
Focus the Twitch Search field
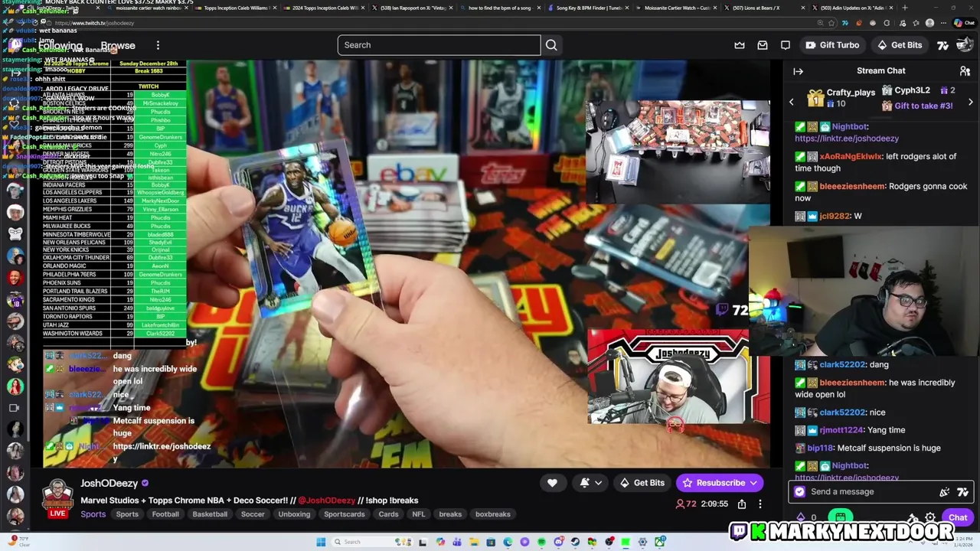[x=439, y=45]
